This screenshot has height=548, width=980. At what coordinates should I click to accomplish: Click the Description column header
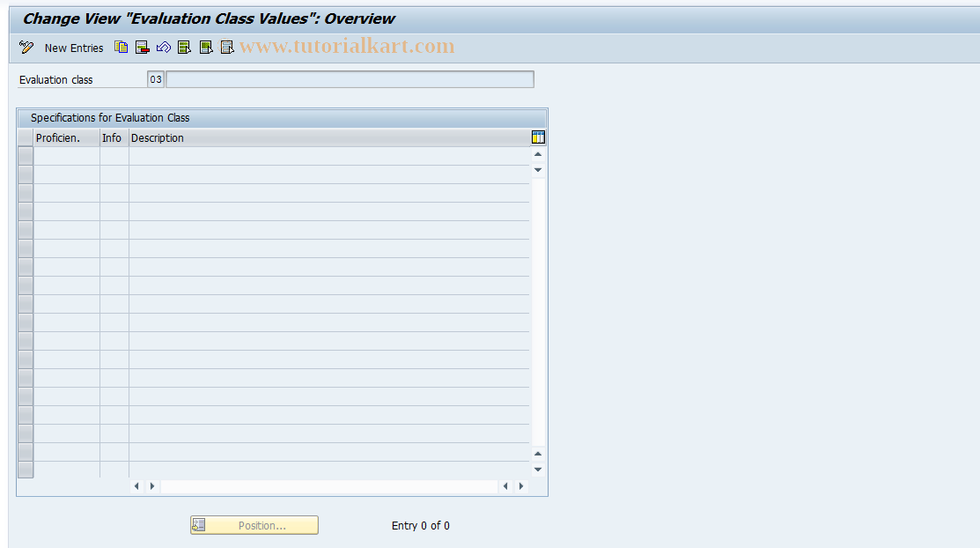click(329, 137)
